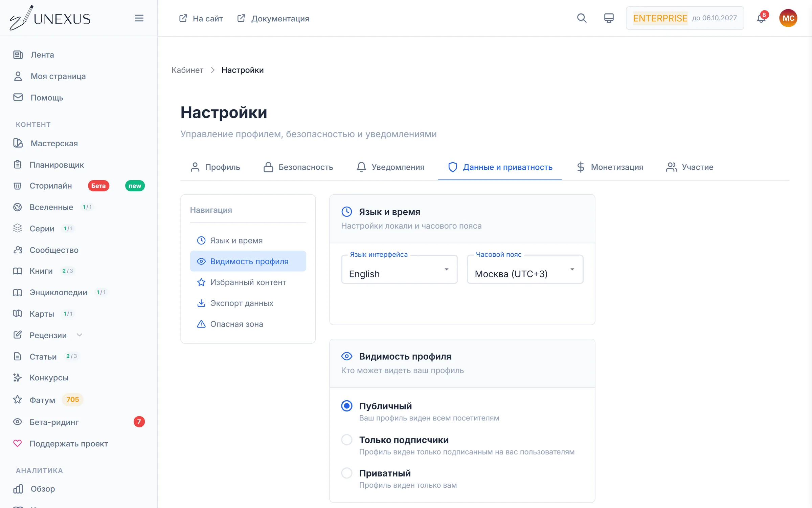Screen dimensions: 812x508
Task: Click the red Бета badge
Action: coord(98,186)
